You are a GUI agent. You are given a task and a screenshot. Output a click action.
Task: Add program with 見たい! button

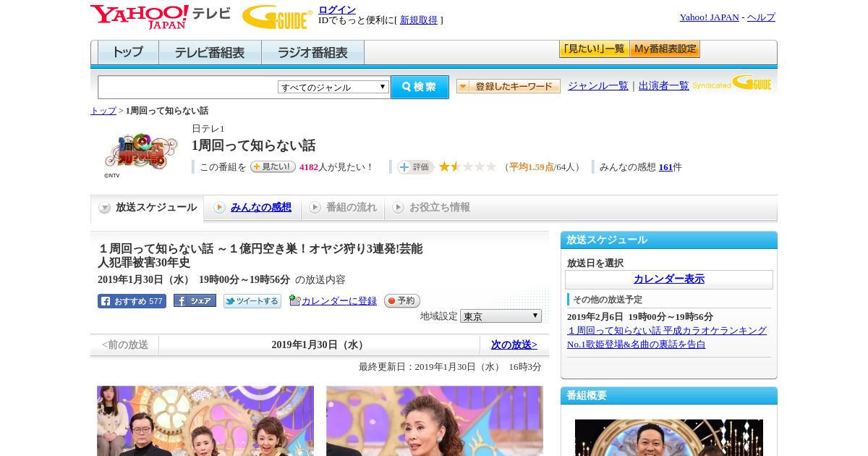[x=273, y=166]
